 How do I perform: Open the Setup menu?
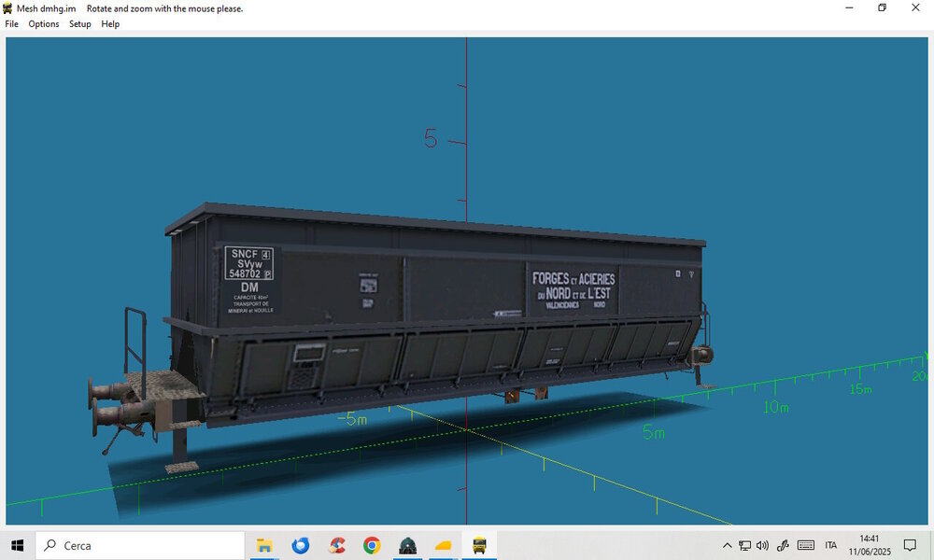pos(79,24)
